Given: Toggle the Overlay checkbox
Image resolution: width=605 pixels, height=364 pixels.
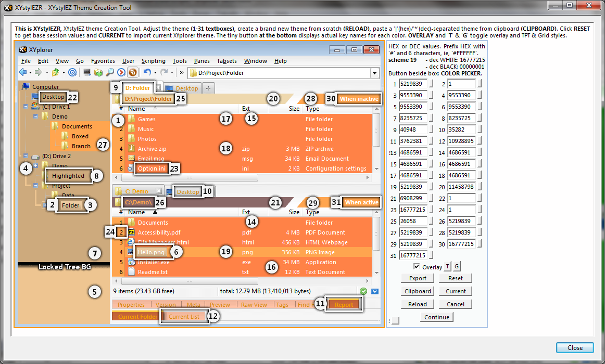Looking at the screenshot, I should click(x=417, y=267).
